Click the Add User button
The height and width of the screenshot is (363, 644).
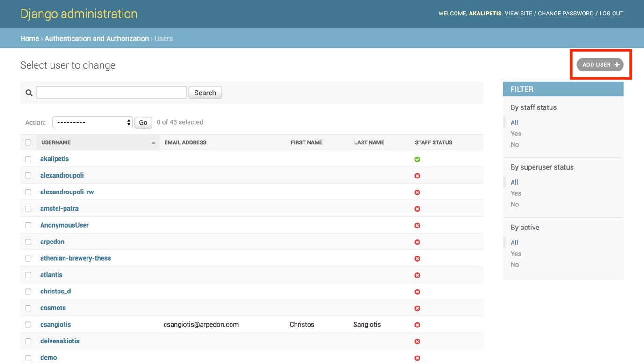click(x=600, y=64)
